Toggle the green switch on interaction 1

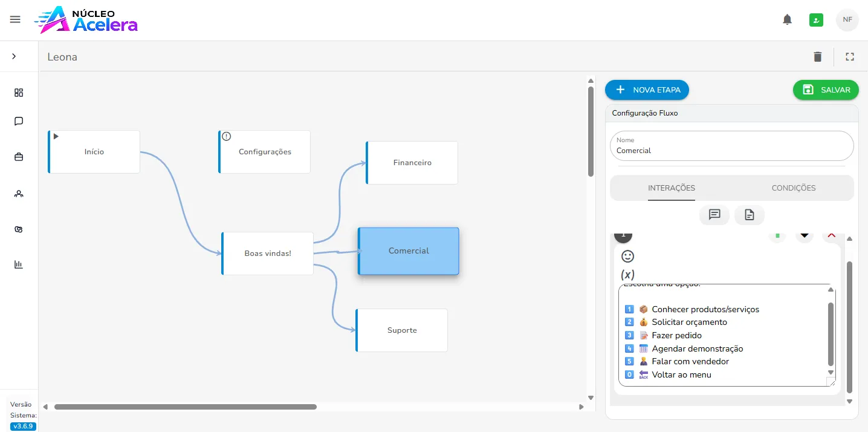tap(777, 236)
